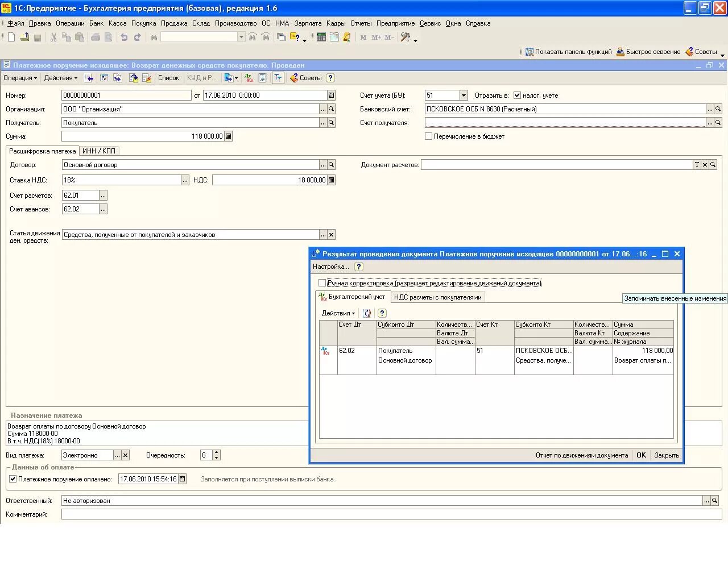This screenshot has width=728, height=582.
Task: Click the magnifier next to Банковский счет field
Action: pos(718,109)
